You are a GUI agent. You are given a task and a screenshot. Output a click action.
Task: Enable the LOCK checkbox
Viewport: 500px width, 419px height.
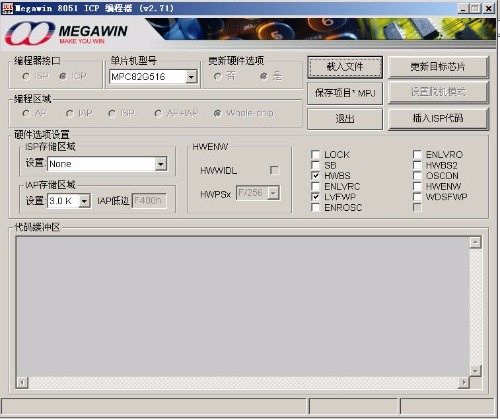click(315, 154)
